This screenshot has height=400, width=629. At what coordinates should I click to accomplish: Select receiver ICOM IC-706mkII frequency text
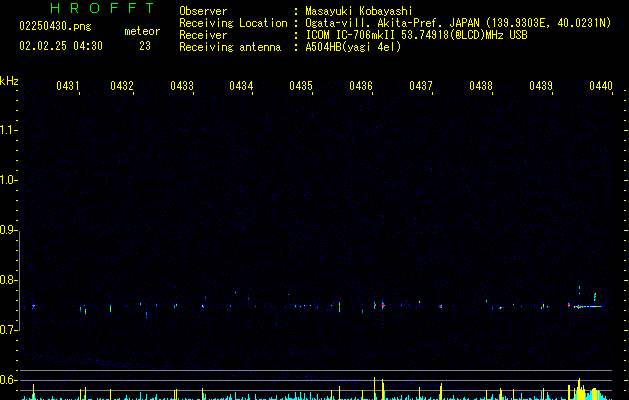pyautogui.click(x=416, y=35)
